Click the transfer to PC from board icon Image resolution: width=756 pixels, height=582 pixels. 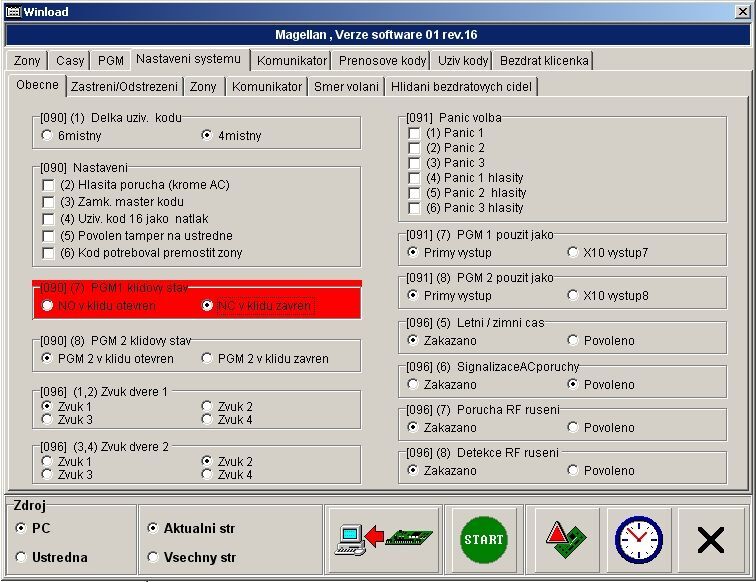[x=383, y=540]
